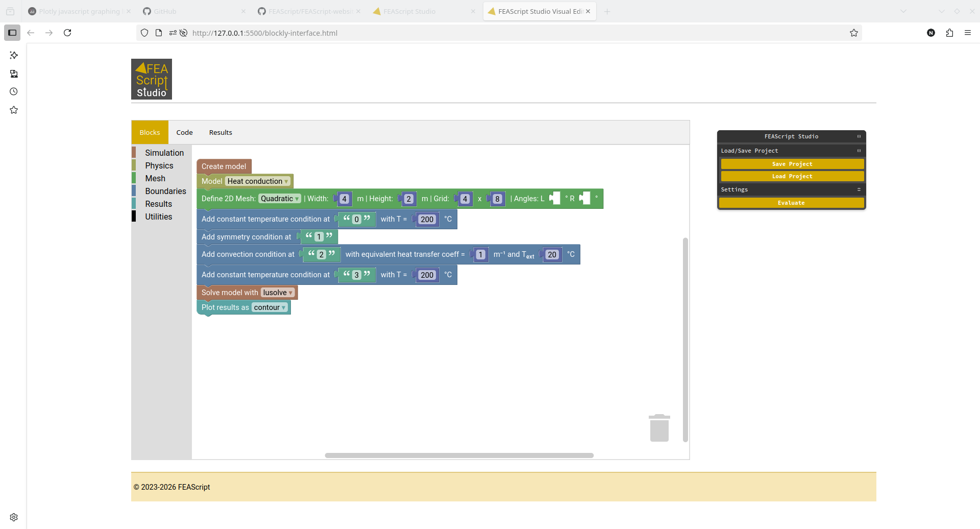The height and width of the screenshot is (529, 980).
Task: Click the convection Text value 20 field
Action: 552,255
